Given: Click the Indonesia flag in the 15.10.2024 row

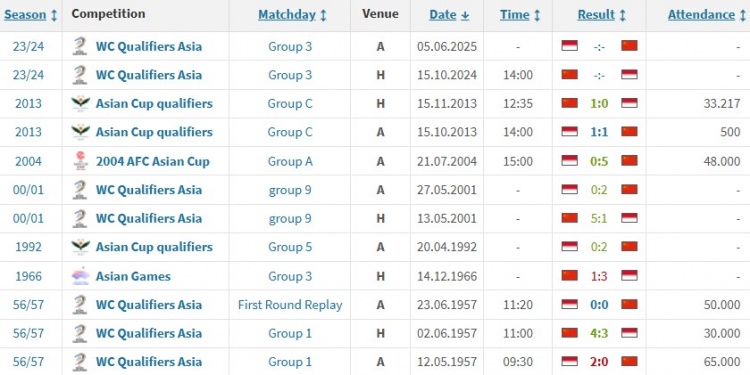Looking at the screenshot, I should 629,75.
